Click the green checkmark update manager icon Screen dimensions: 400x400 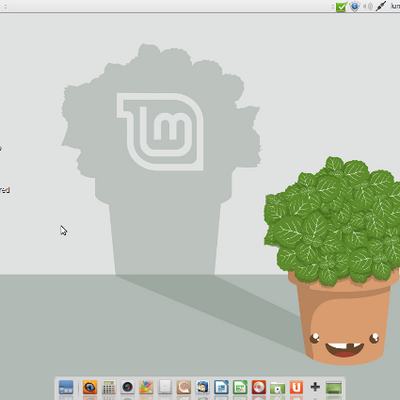coord(341,6)
